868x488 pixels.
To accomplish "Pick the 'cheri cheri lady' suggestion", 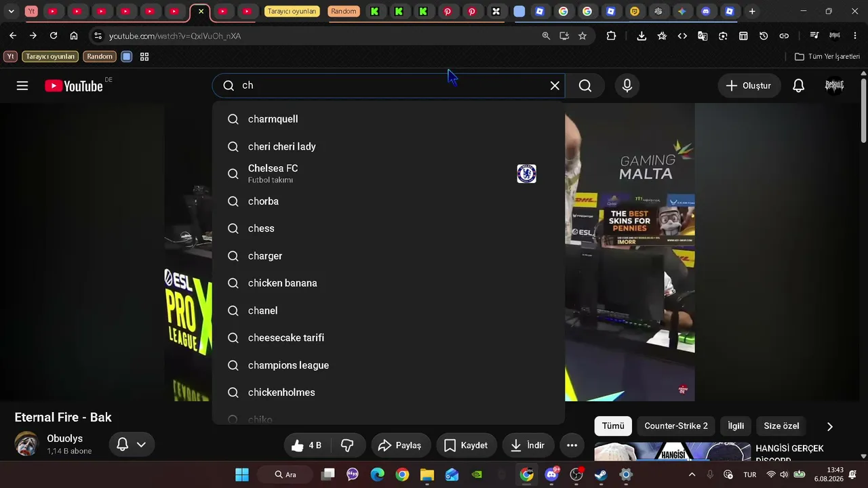I will pos(389,146).
